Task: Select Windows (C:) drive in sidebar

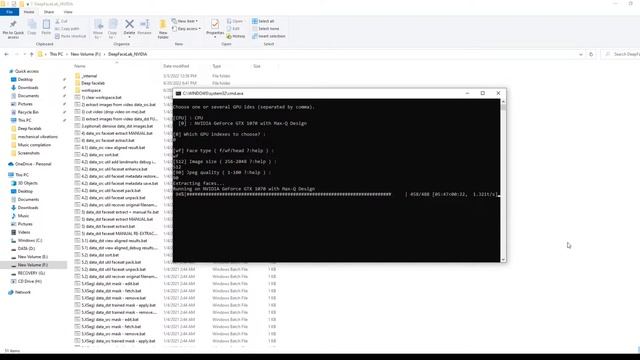Action: [x=30, y=240]
